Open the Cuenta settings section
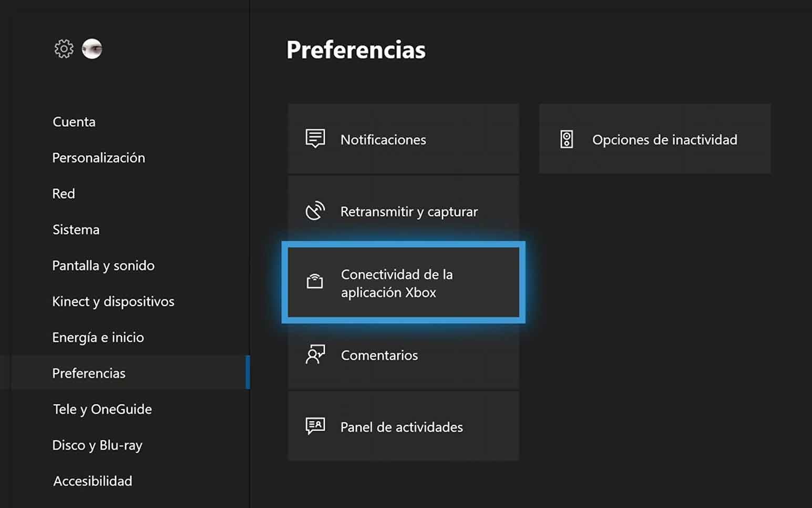 tap(74, 122)
